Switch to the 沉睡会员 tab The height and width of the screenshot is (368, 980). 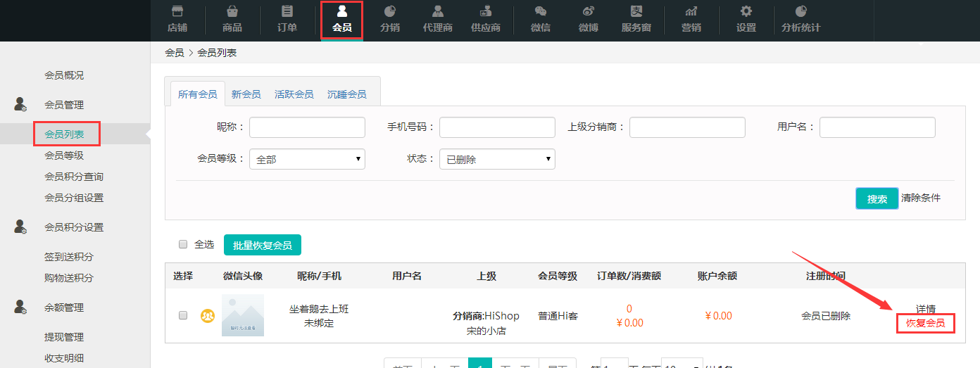346,94
